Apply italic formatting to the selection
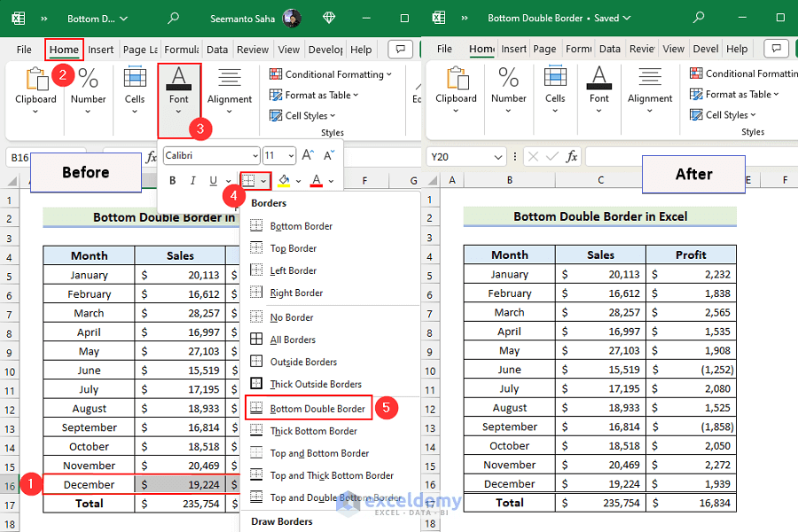 coord(192,180)
